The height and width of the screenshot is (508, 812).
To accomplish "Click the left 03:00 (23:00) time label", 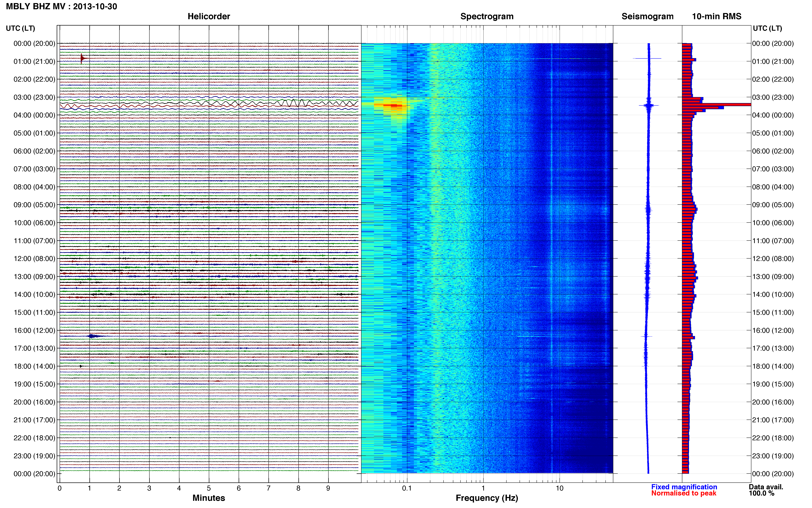I will pyautogui.click(x=34, y=97).
